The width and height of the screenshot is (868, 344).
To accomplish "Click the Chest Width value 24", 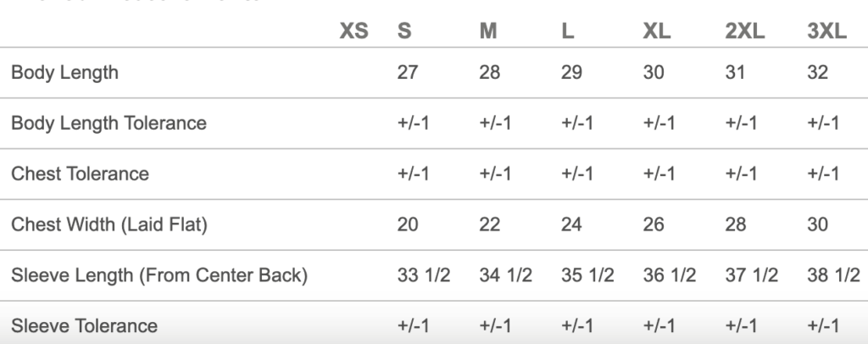I will pos(571,225).
